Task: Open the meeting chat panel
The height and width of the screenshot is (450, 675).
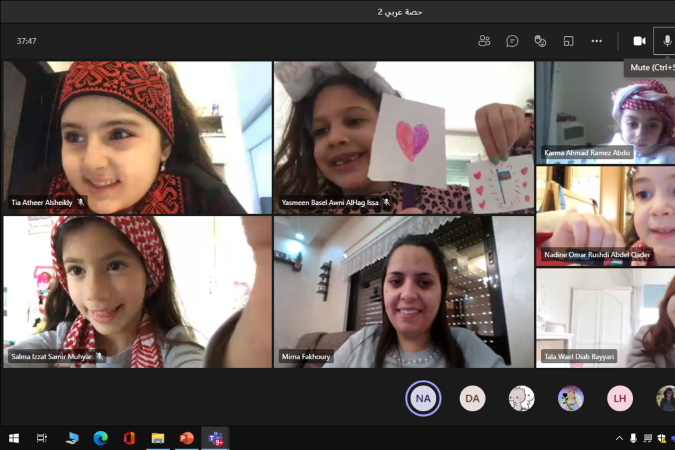Action: click(512, 41)
